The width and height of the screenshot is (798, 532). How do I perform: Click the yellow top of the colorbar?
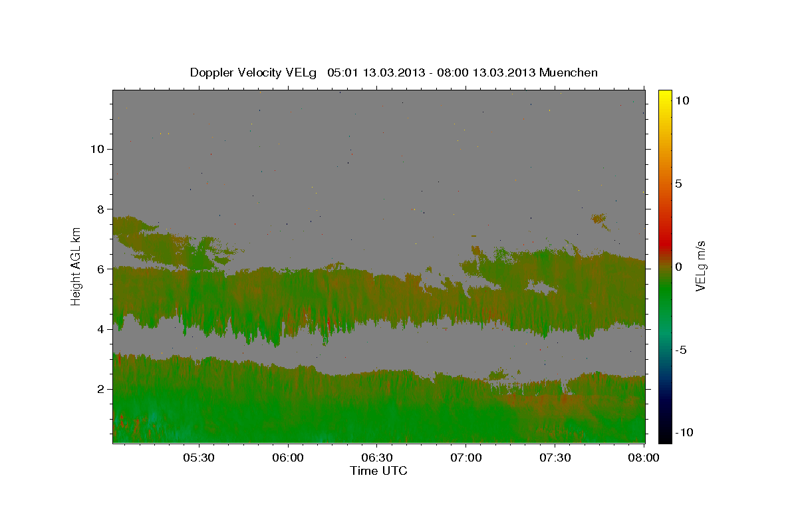point(664,96)
